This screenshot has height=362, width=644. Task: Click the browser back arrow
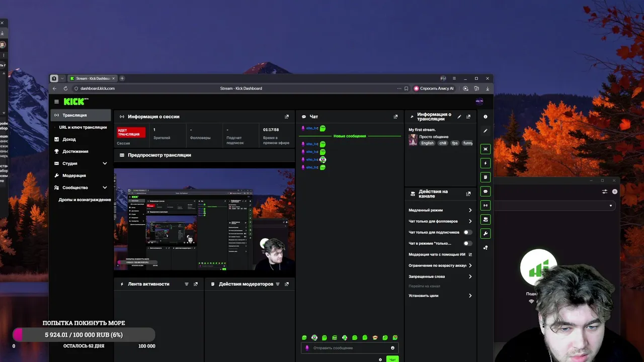coord(55,88)
